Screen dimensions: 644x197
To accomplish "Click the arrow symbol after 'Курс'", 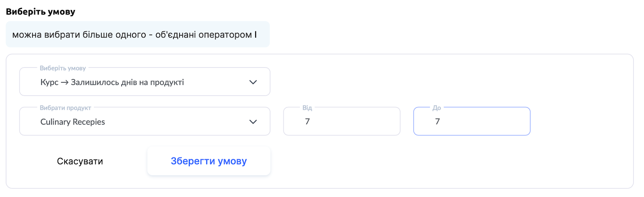I will 65,82.
